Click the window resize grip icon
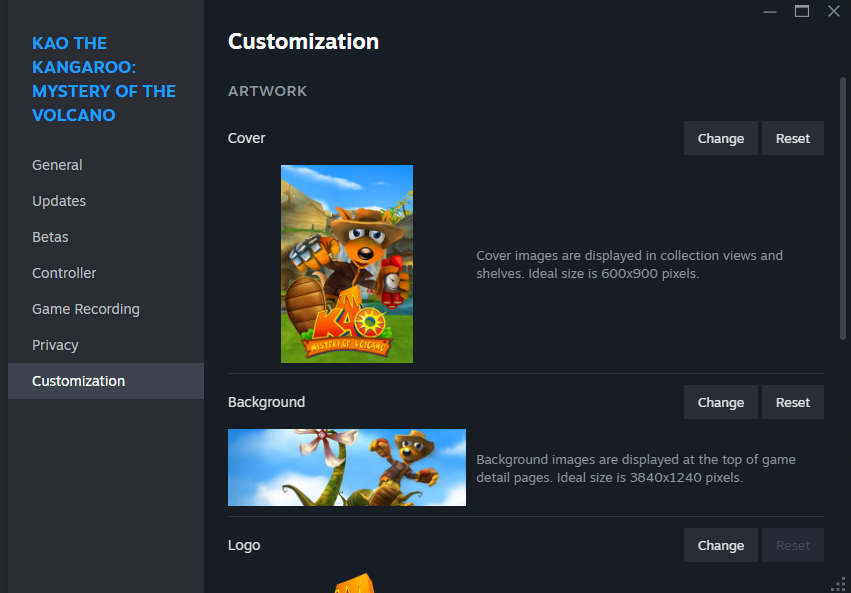851x593 pixels. tap(840, 584)
